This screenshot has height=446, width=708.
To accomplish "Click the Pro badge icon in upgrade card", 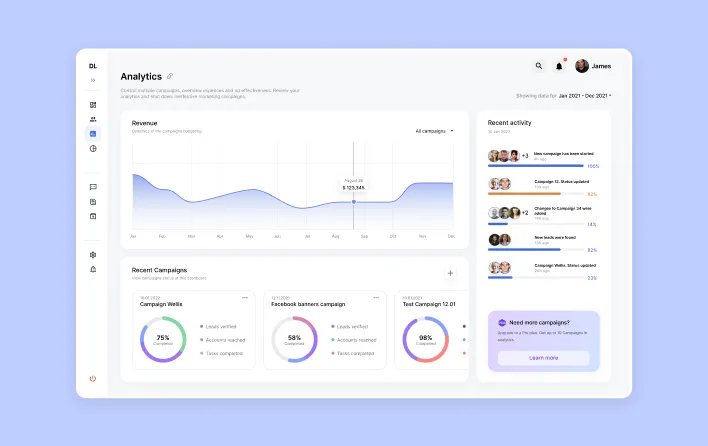I will pos(502,323).
